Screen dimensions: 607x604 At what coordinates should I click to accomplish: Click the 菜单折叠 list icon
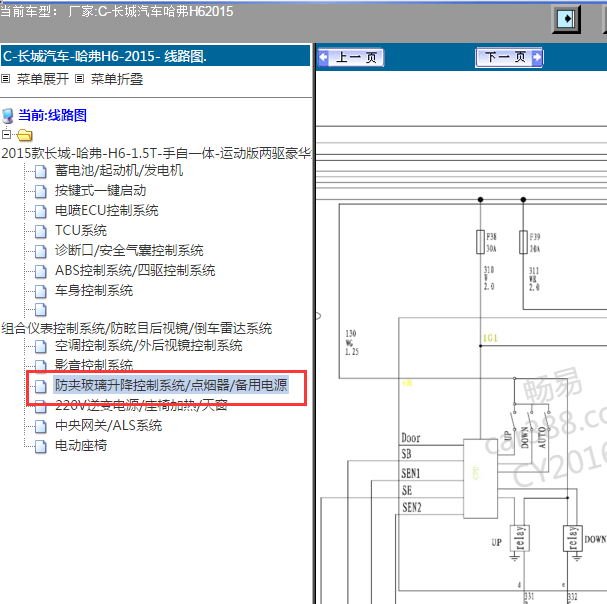[79, 79]
